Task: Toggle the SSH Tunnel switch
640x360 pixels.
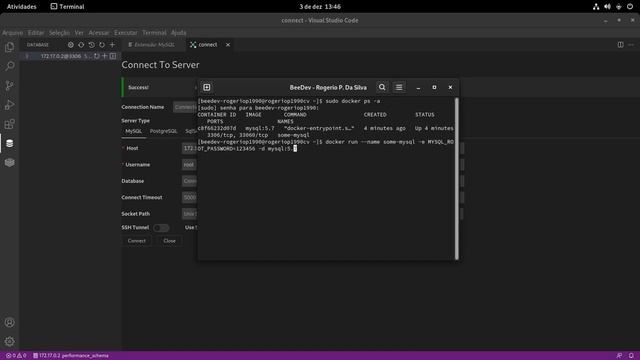Action: point(161,228)
